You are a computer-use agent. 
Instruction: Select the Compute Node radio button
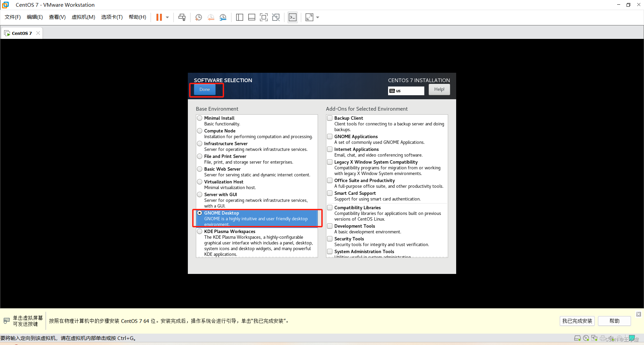click(200, 131)
